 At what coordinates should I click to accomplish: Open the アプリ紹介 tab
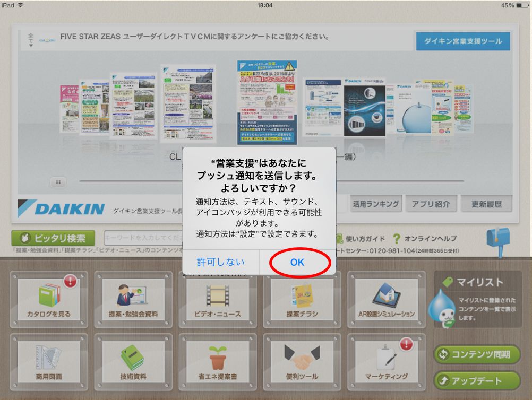tap(431, 204)
